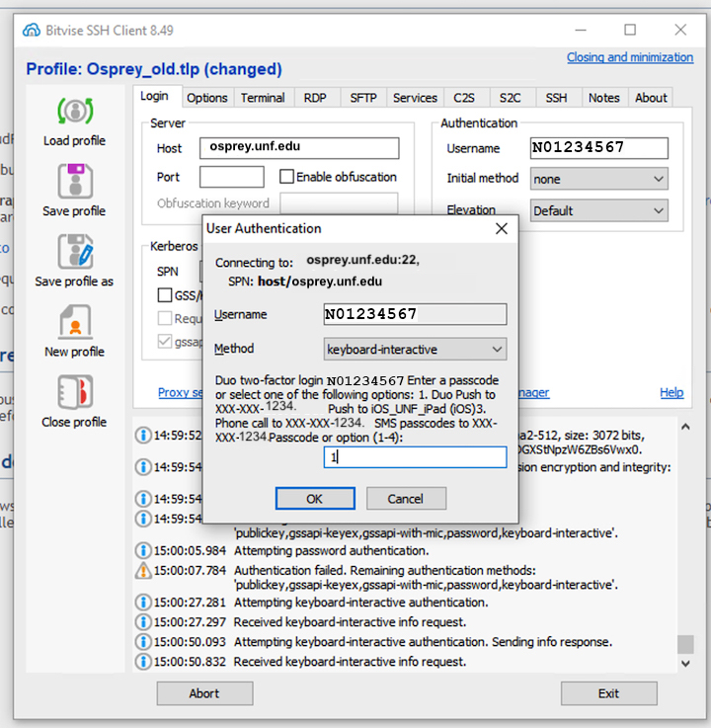
Task: Click the info icon on the 15:00:27.281 log entry
Action: point(143,603)
